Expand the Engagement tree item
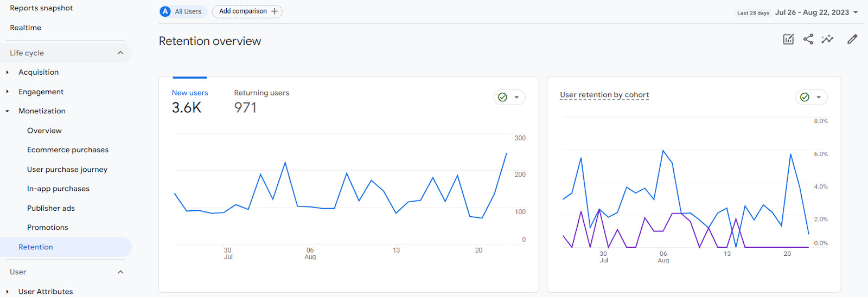 click(x=7, y=92)
